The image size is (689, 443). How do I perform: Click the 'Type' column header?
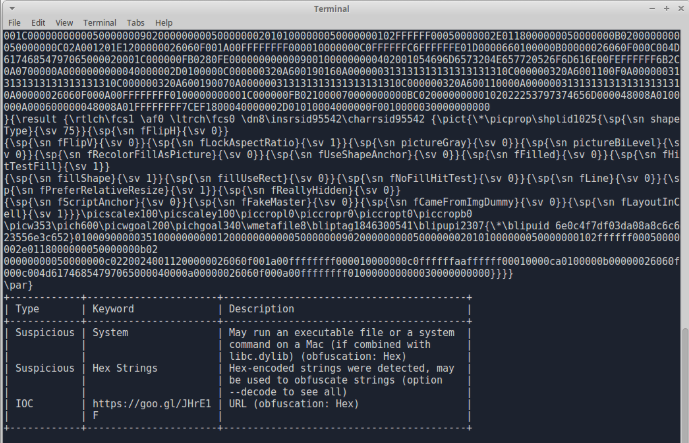coord(28,309)
